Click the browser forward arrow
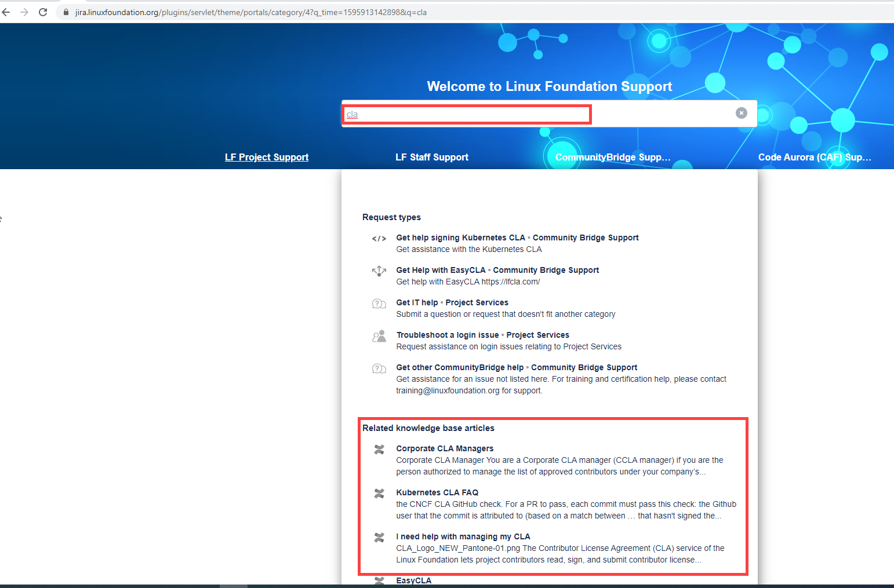Image resolution: width=894 pixels, height=588 pixels. pos(24,12)
